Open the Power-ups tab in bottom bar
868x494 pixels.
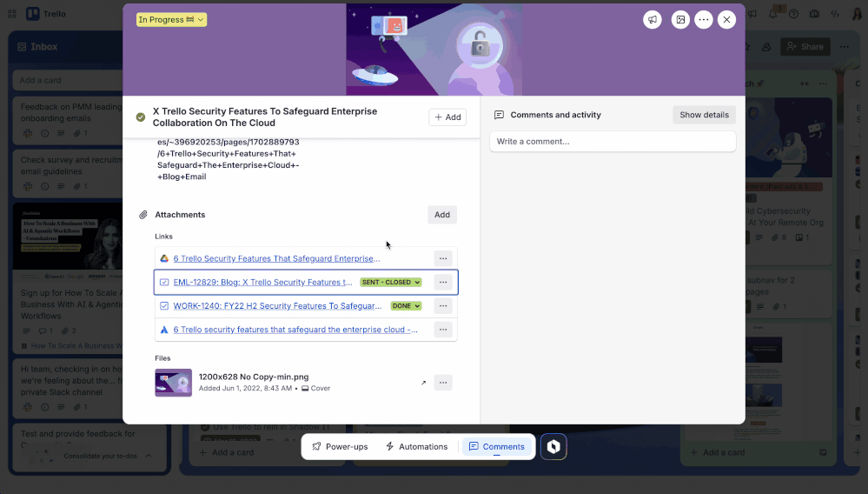340,446
